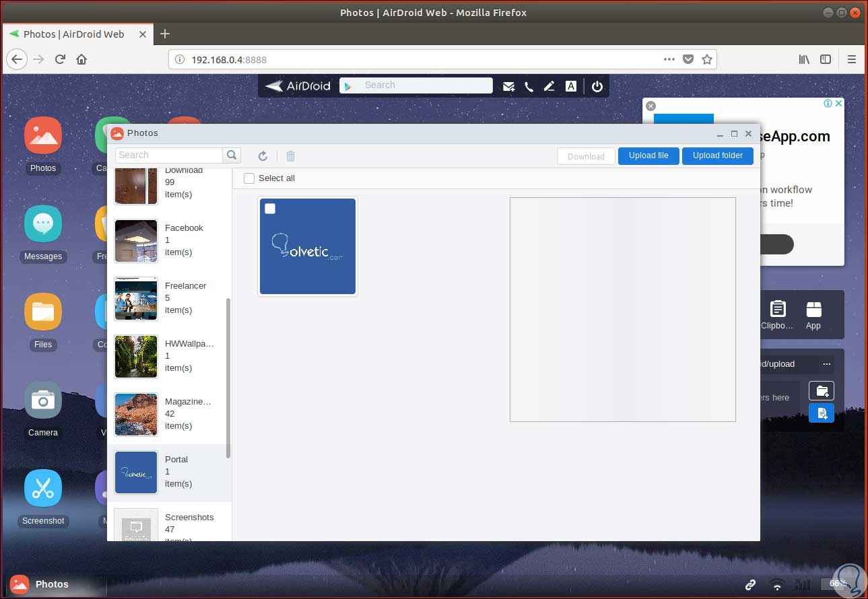Open the Screenshots album
This screenshot has height=599, width=868.
click(x=169, y=524)
